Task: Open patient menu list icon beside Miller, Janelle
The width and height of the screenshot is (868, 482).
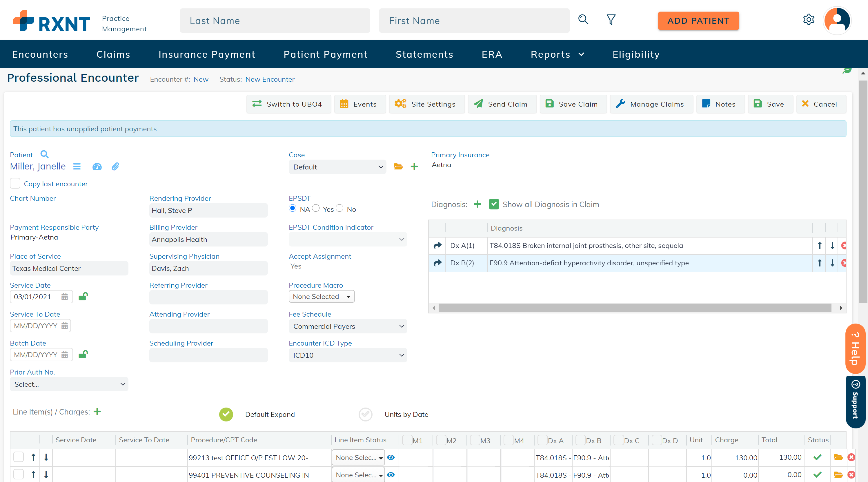Action: click(77, 166)
